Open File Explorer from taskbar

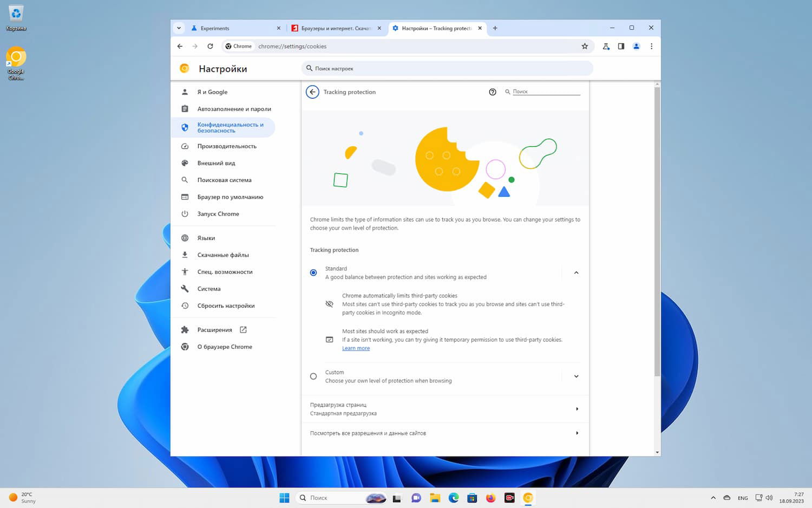tap(435, 498)
